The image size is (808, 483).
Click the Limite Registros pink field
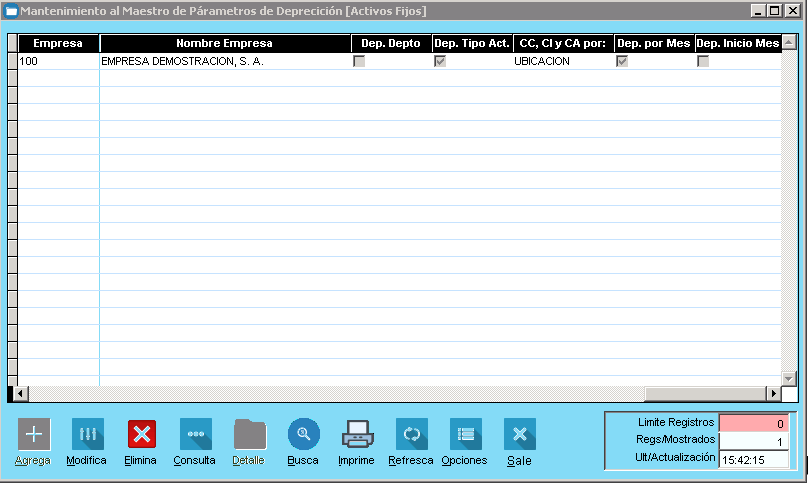point(753,423)
